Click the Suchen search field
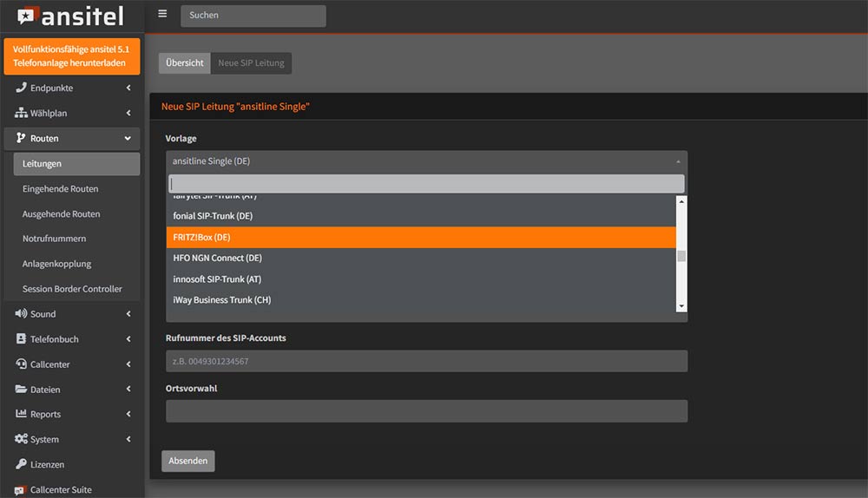The height and width of the screenshot is (498, 868). click(x=253, y=16)
